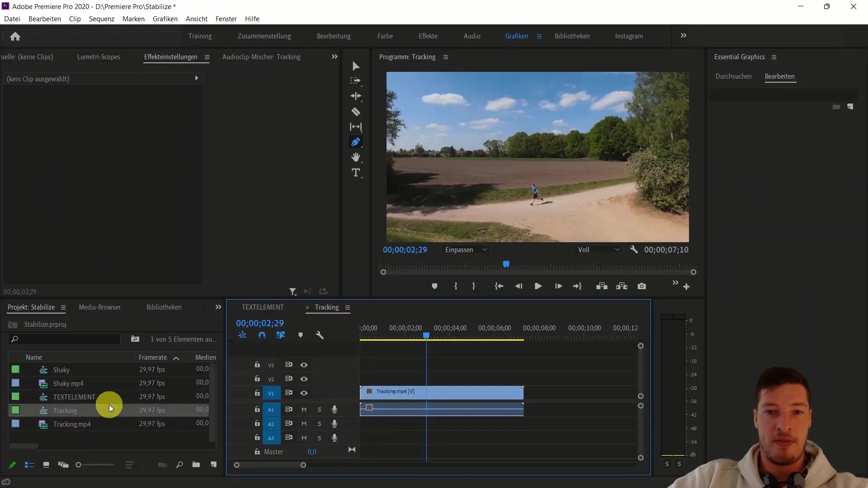Screen dimensions: 868x488
Task: Toggle mute on A1 audio track
Action: coord(304,409)
